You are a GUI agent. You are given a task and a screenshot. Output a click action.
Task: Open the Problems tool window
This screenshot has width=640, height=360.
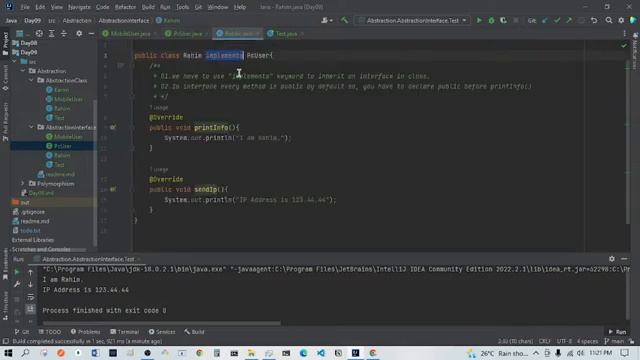point(85,332)
